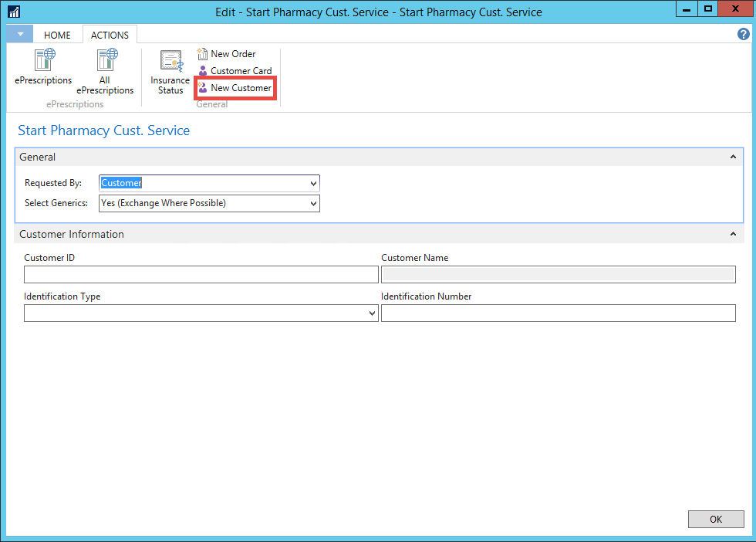Open the Identification Type dropdown
Screen dimensions: 756x542
tap(372, 313)
